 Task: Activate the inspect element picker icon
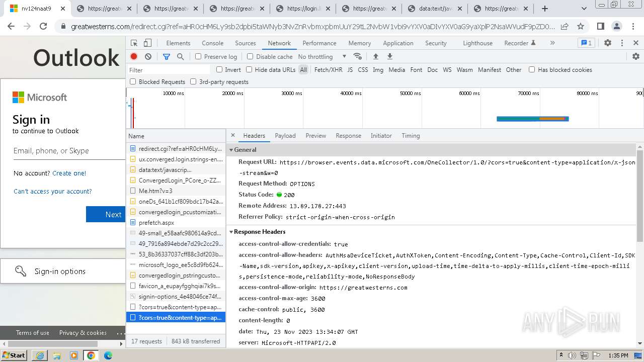coord(134,43)
